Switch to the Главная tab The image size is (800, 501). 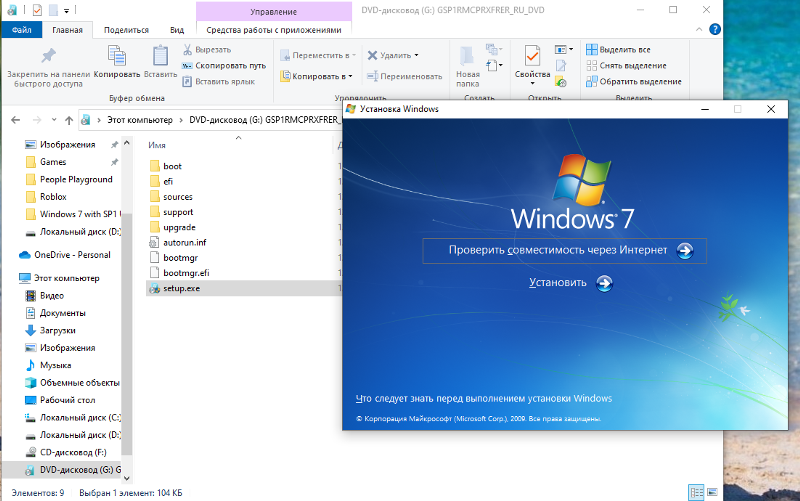point(67,30)
